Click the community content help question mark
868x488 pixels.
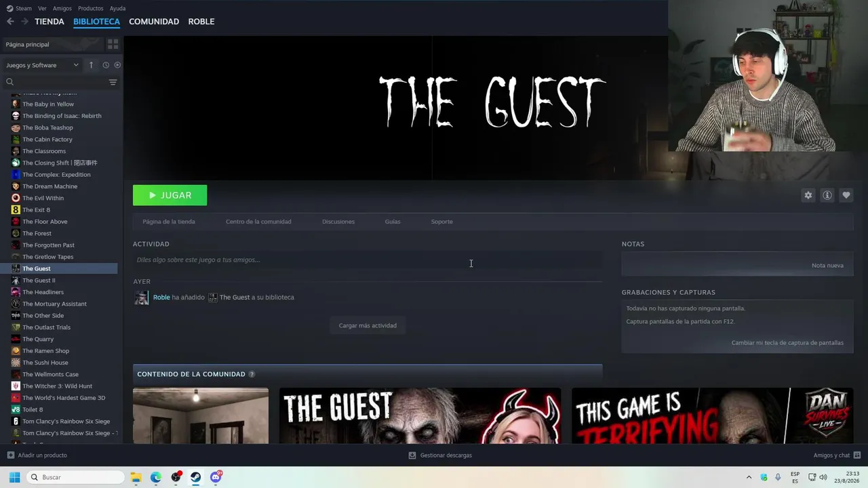click(x=252, y=374)
